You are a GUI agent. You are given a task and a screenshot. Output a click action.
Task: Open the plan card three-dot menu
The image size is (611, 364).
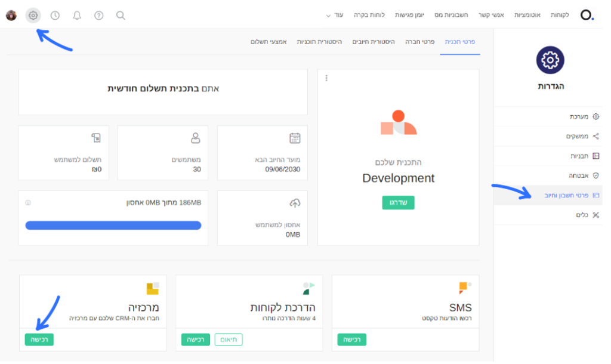pos(326,78)
